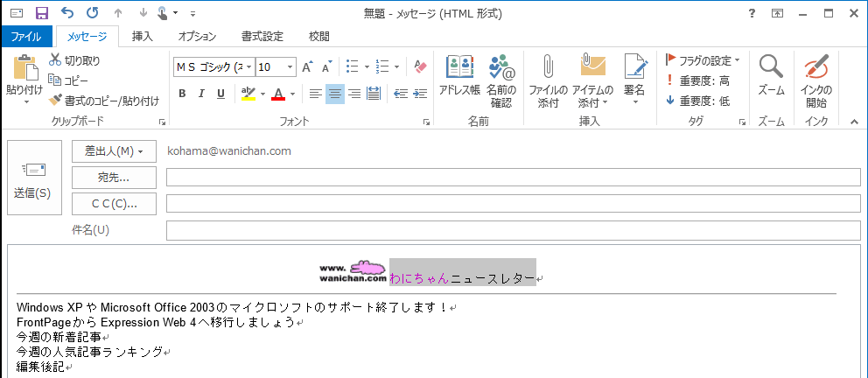Undo the last action
The image size is (868, 378).
pyautogui.click(x=67, y=13)
